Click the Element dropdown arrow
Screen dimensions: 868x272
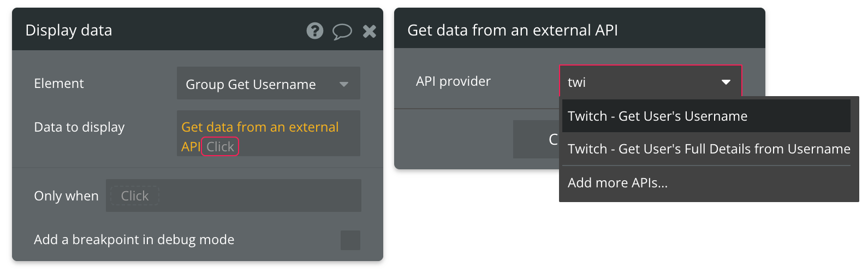(x=344, y=84)
